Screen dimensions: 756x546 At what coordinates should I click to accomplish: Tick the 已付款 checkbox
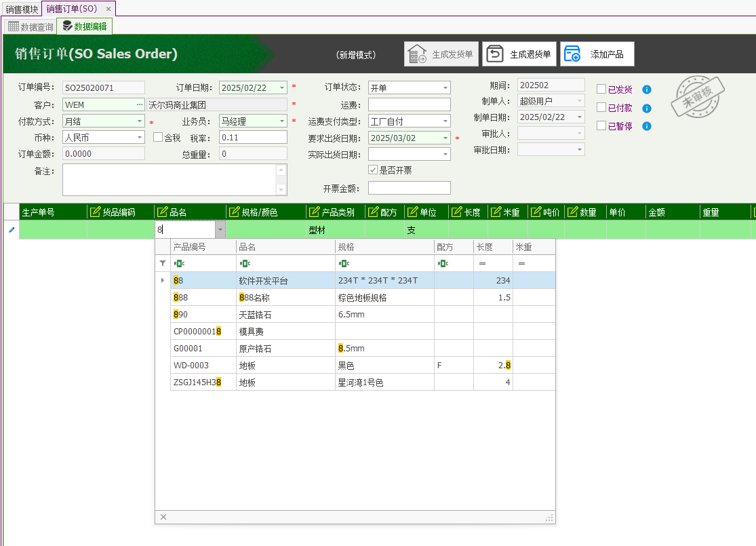pos(601,107)
